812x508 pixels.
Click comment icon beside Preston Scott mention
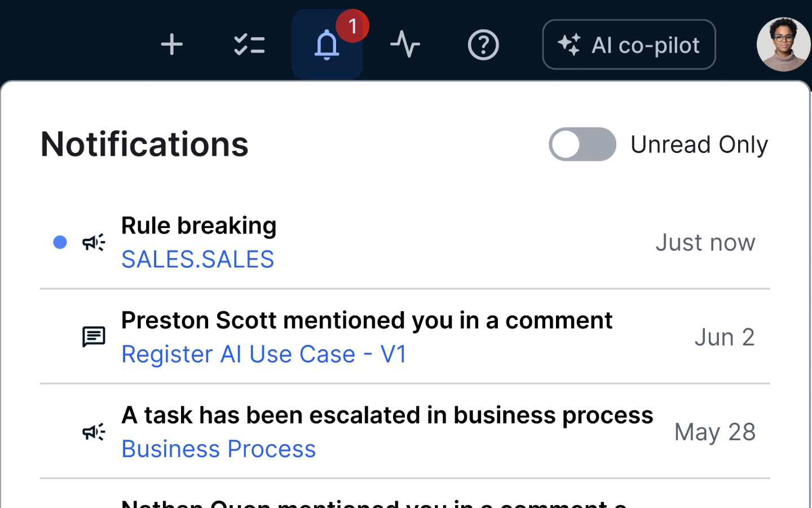(x=94, y=337)
